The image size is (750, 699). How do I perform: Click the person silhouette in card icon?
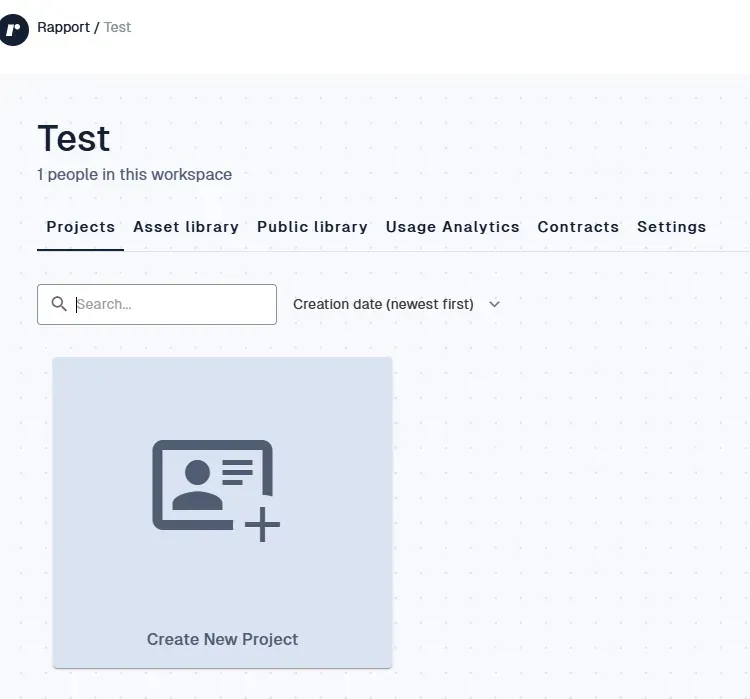pos(196,485)
